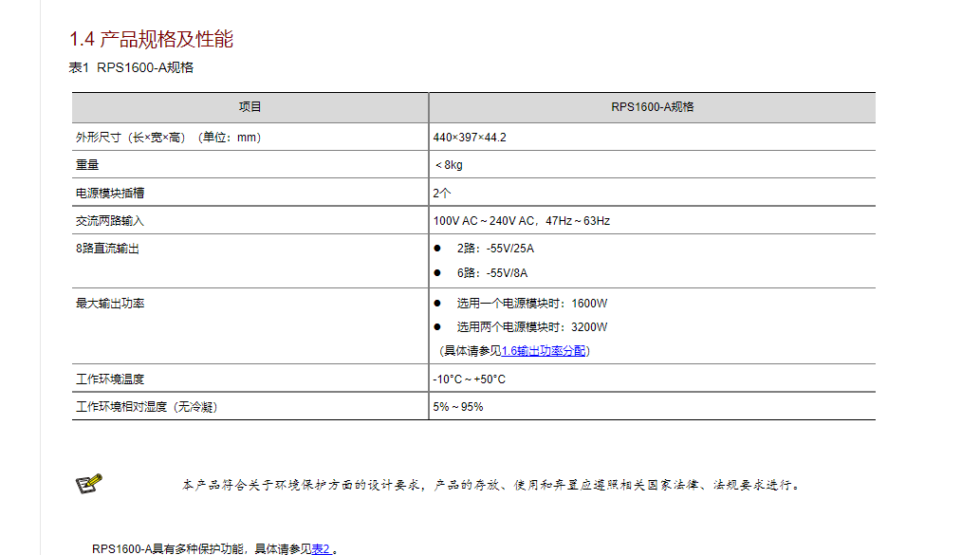Click the italic environmental protection note text

tap(491, 485)
